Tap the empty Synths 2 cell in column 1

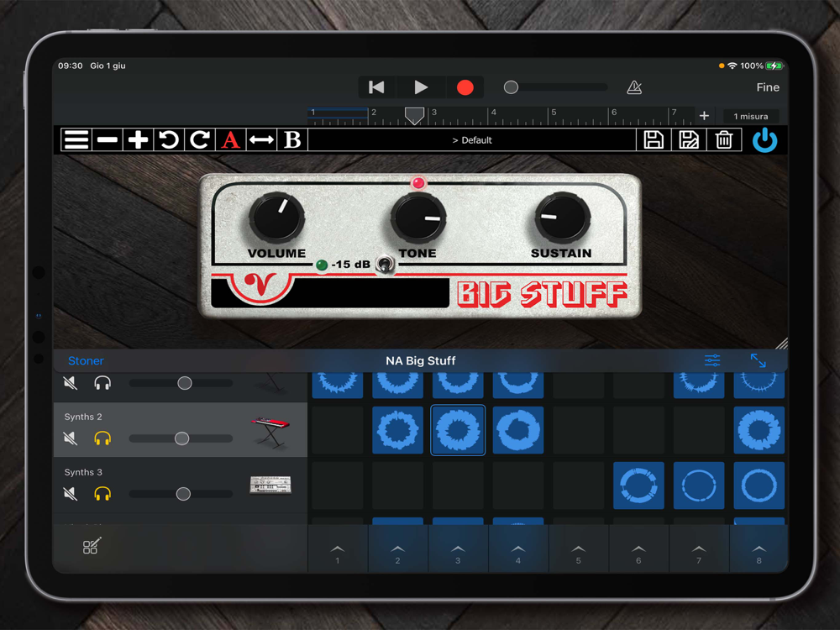[x=338, y=430]
